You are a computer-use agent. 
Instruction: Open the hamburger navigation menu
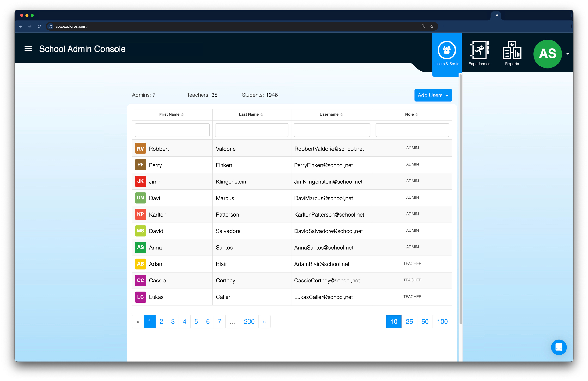(28, 49)
